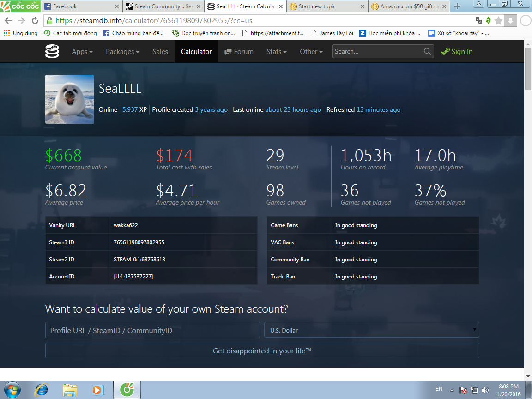Image resolution: width=532 pixels, height=399 pixels.
Task: Click the browser address bar URL
Action: (154, 21)
